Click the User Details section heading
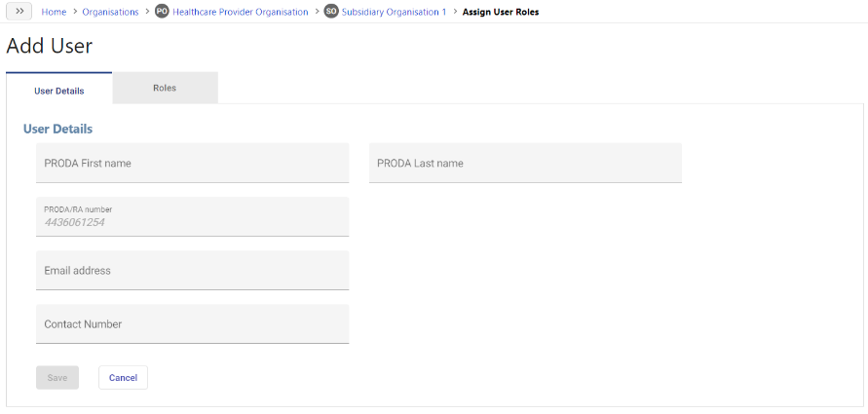 [57, 129]
